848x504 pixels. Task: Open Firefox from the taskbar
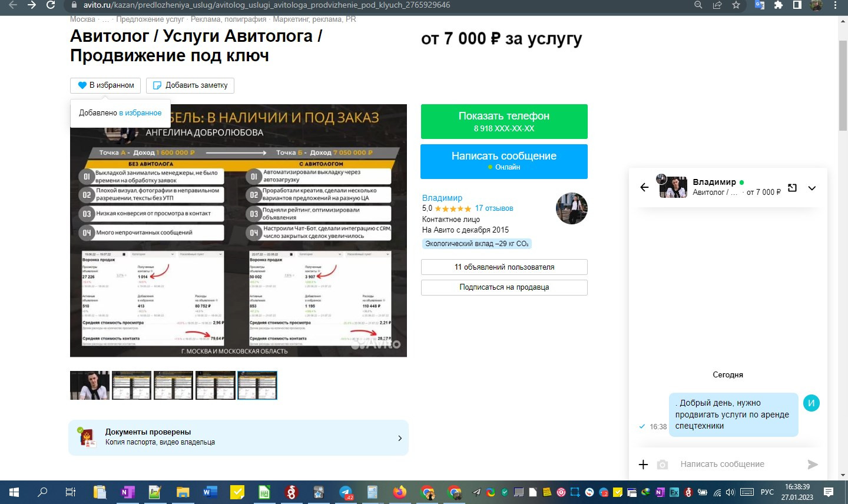click(x=400, y=492)
